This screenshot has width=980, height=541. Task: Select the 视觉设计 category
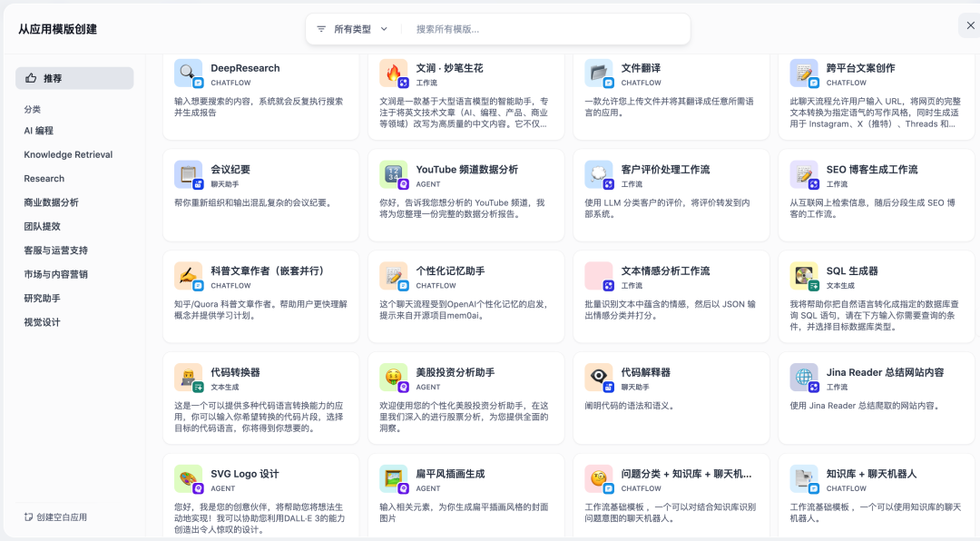(x=42, y=322)
